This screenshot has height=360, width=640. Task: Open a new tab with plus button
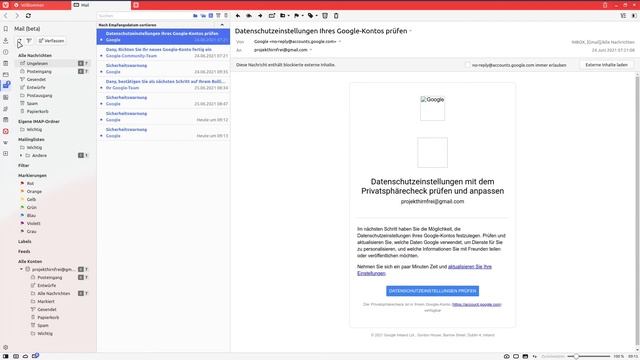point(136,5)
